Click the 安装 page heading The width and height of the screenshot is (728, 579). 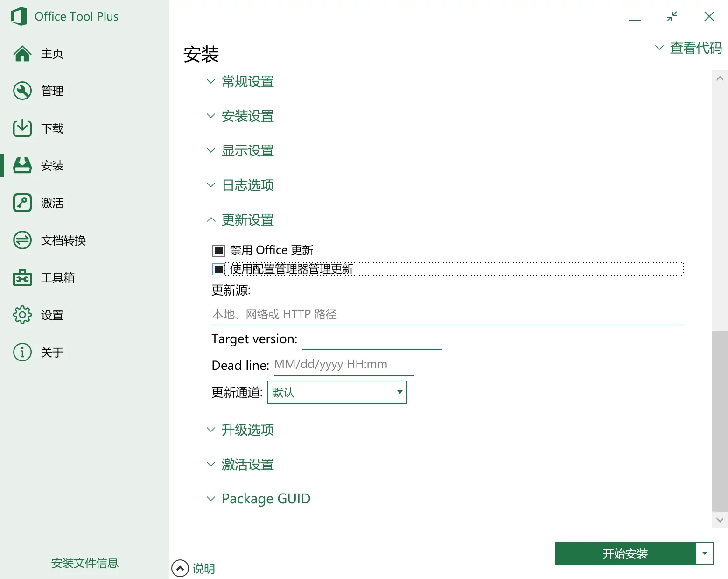point(201,54)
